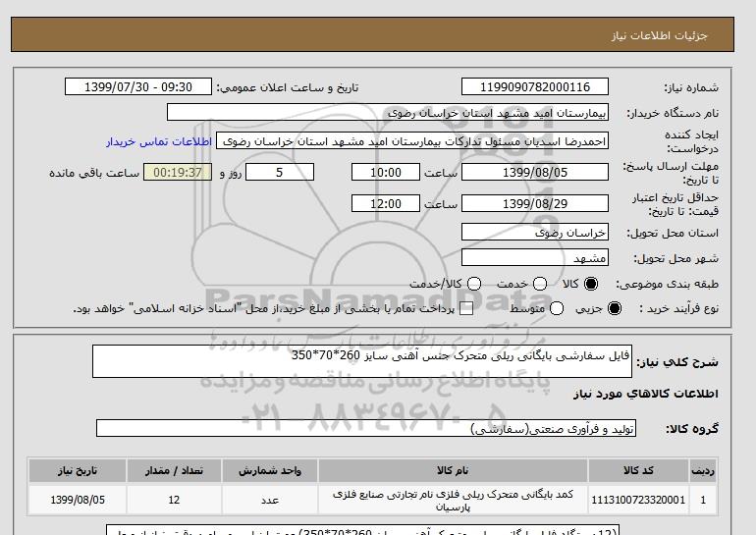Select the خدمت radio button
Image resolution: width=756 pixels, height=535 pixels.
(x=540, y=284)
